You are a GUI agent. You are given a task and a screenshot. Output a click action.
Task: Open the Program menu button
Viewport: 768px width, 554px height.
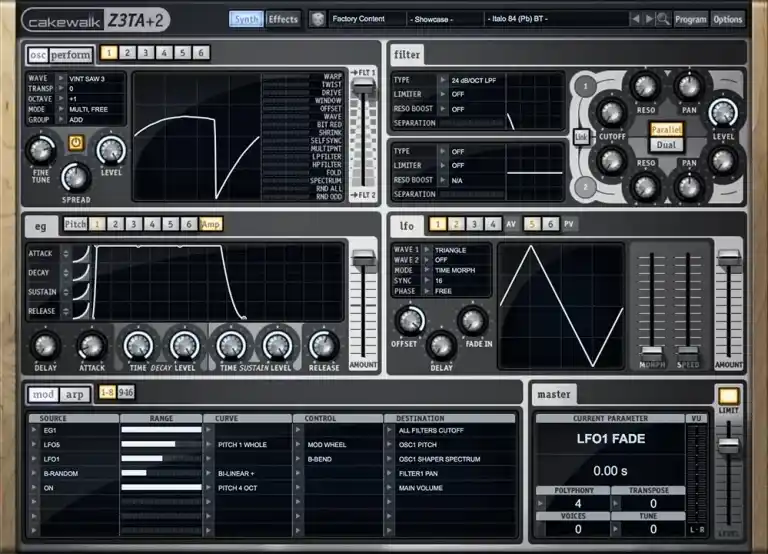pos(691,19)
